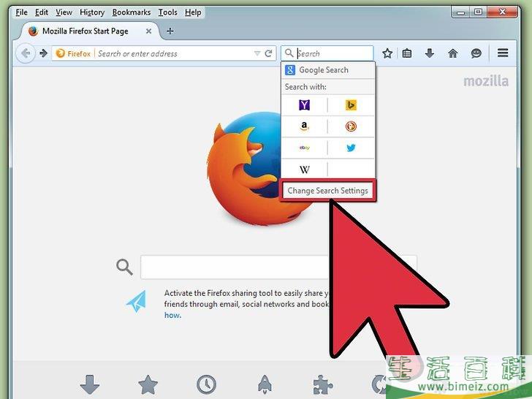Open the File menu
This screenshot has width=532, height=399.
point(21,12)
